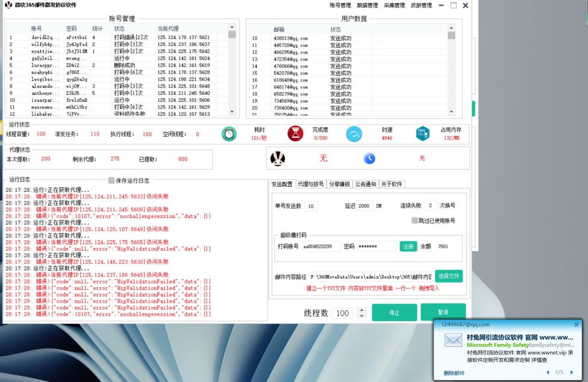Click the memory chip icon beside 占用内存
Viewport: 588px width, 382px height.
click(423, 133)
